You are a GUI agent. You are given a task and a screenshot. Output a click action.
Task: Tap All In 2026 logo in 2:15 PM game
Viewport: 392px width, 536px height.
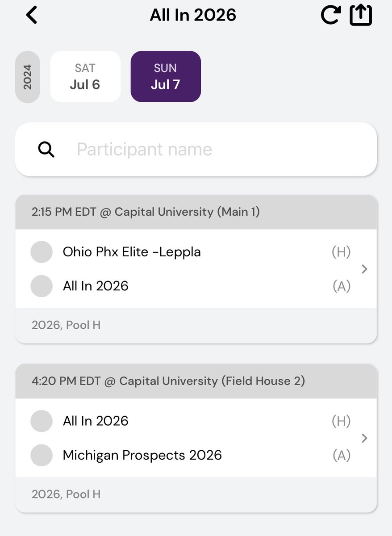click(x=42, y=286)
